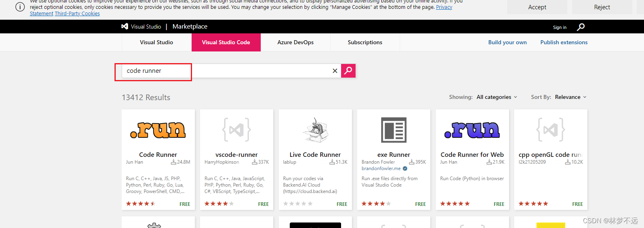Click vscode-runner star rating
The image size is (644, 228).
tap(219, 204)
